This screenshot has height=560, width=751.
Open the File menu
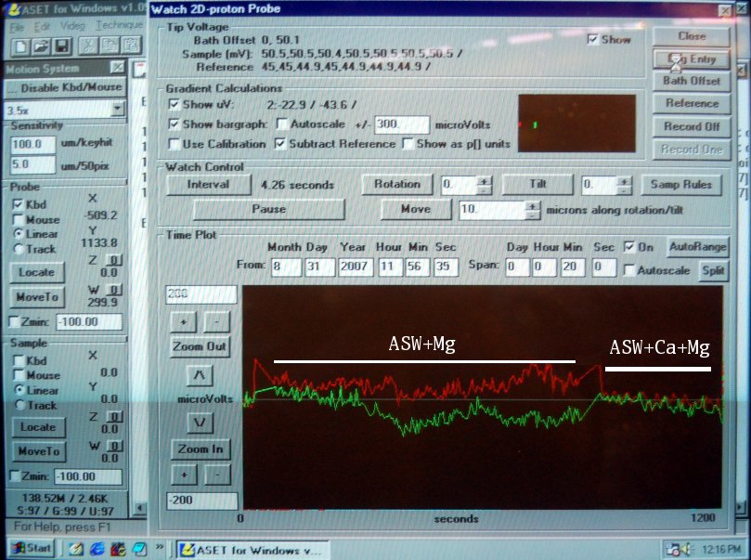17,27
